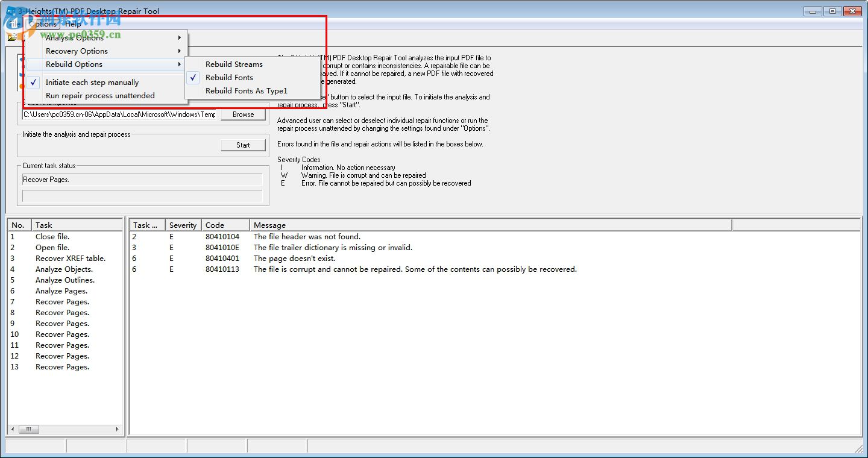Click the 'Recover Pages.' status field

click(142, 180)
